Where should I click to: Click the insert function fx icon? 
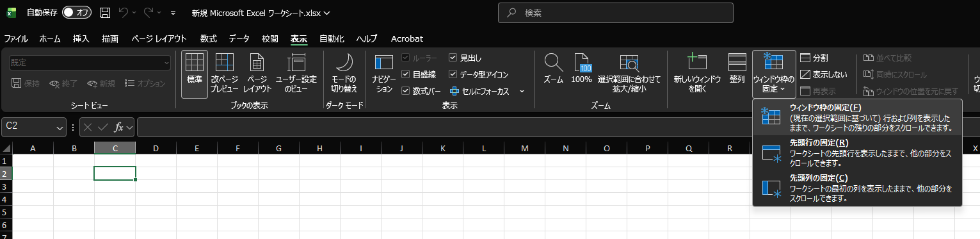coord(118,128)
